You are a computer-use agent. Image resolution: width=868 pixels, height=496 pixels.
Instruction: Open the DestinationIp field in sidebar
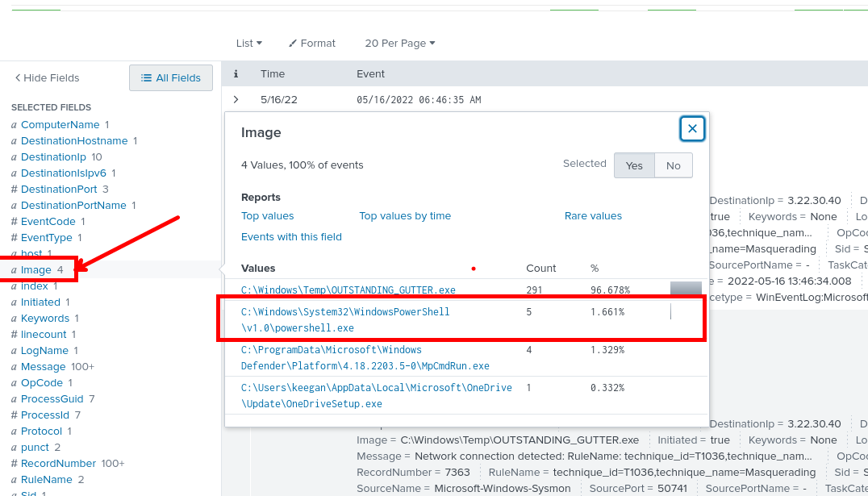53,157
